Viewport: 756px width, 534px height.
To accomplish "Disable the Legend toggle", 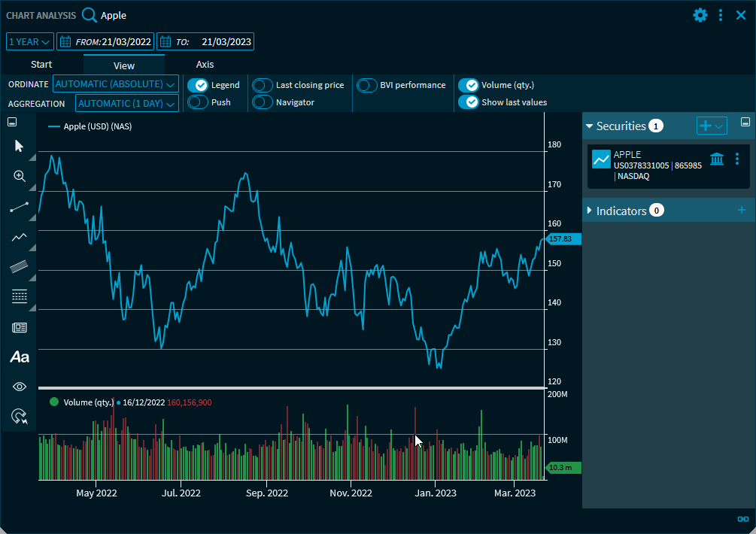I will [197, 85].
